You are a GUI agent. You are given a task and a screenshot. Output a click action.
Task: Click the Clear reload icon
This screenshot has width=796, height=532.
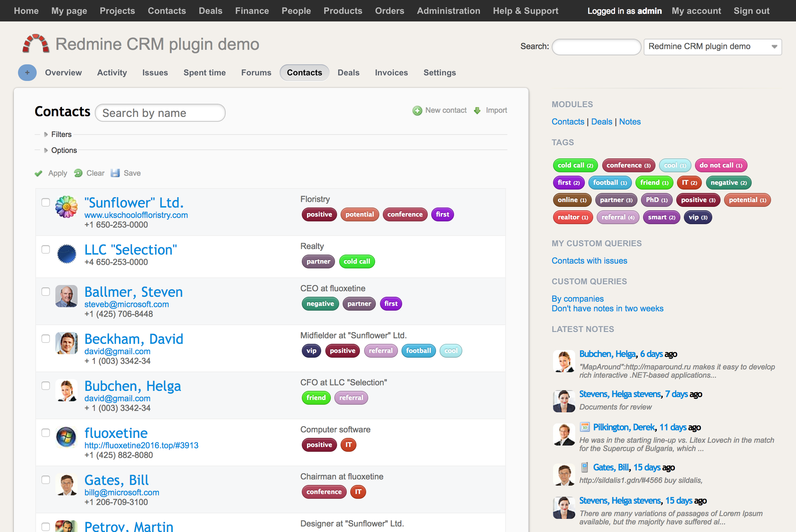78,173
